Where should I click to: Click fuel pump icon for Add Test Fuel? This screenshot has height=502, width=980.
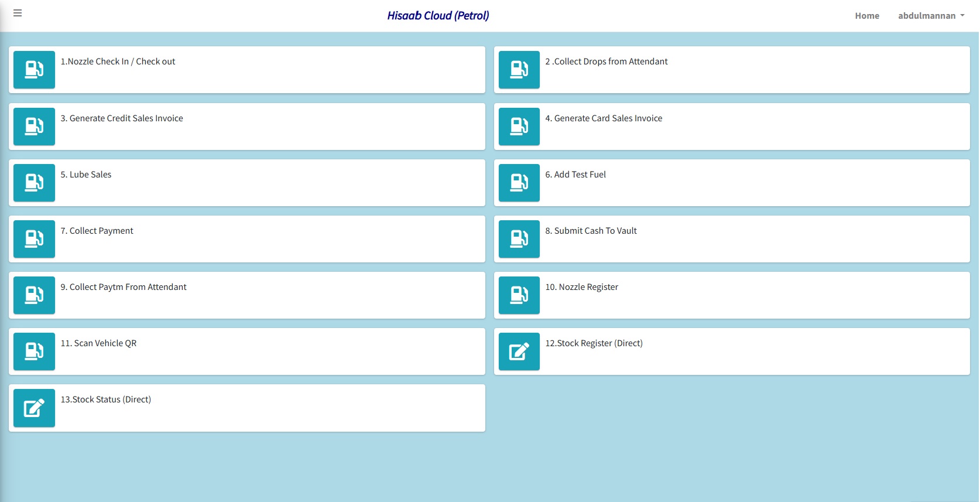click(519, 183)
